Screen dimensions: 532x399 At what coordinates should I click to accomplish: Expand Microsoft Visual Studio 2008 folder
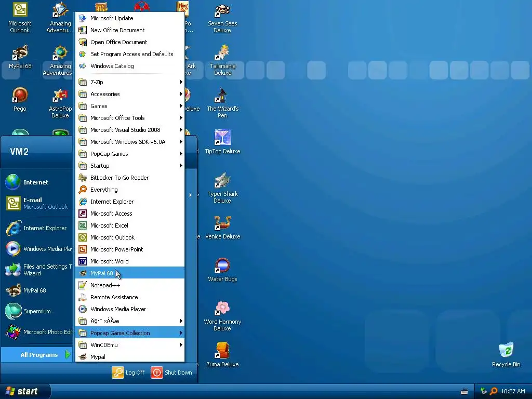[x=130, y=130]
